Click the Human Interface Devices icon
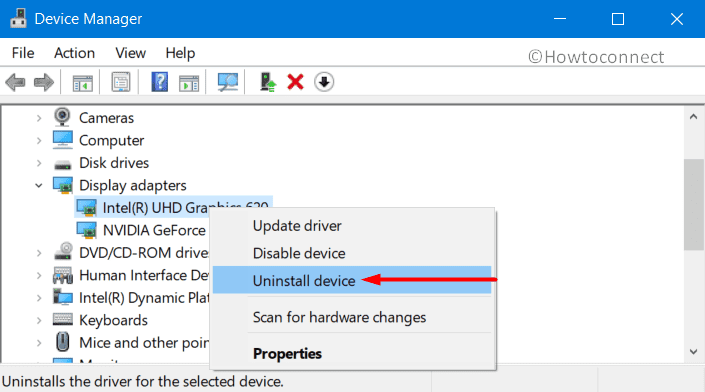This screenshot has width=705, height=392. click(62, 275)
